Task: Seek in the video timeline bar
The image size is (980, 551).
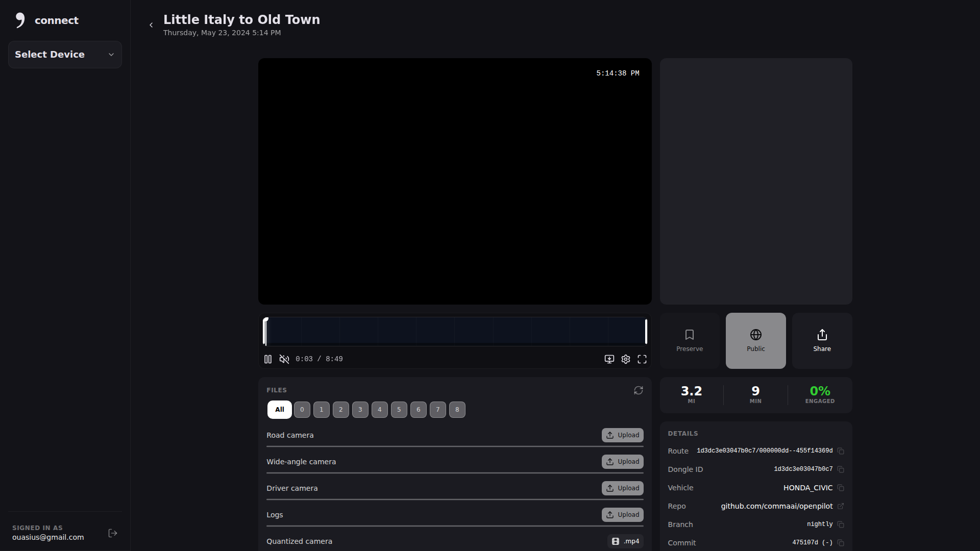Action: pyautogui.click(x=454, y=332)
